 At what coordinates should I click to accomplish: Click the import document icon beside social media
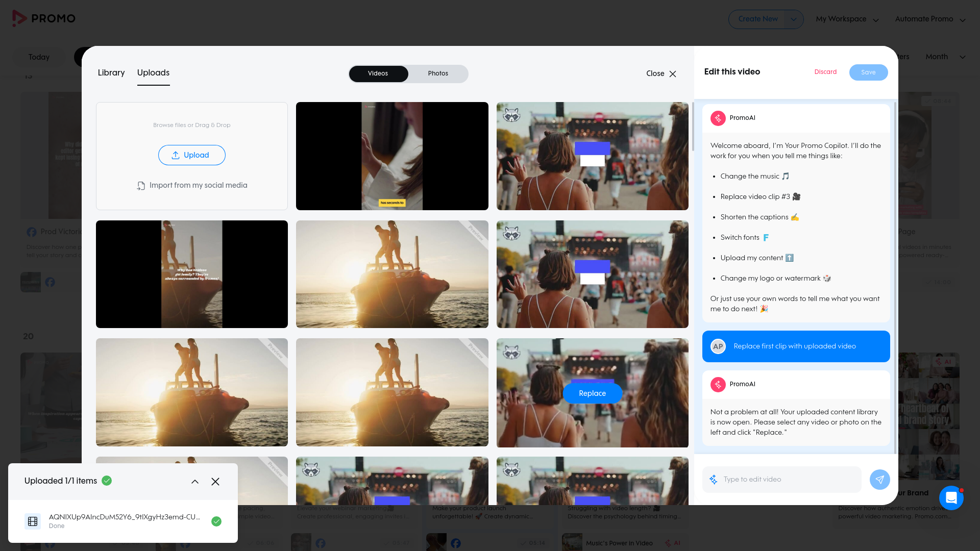141,186
